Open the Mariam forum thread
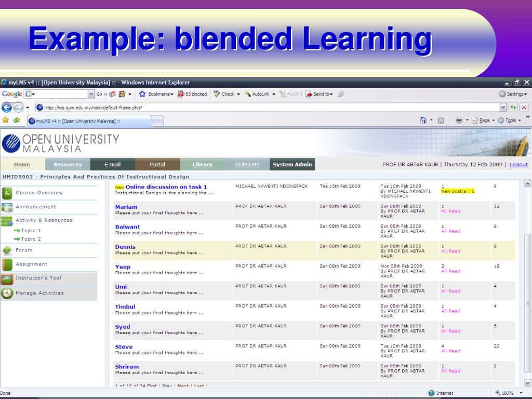 [126, 207]
